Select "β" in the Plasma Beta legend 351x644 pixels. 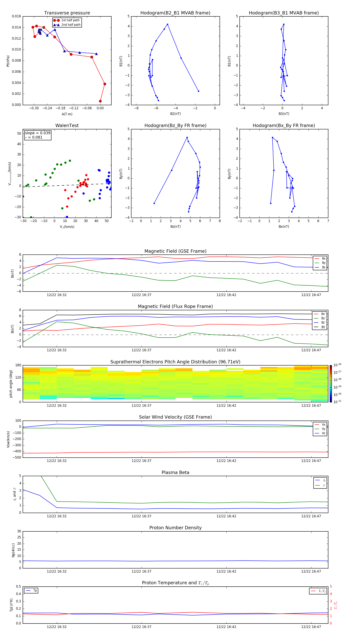coord(320,486)
